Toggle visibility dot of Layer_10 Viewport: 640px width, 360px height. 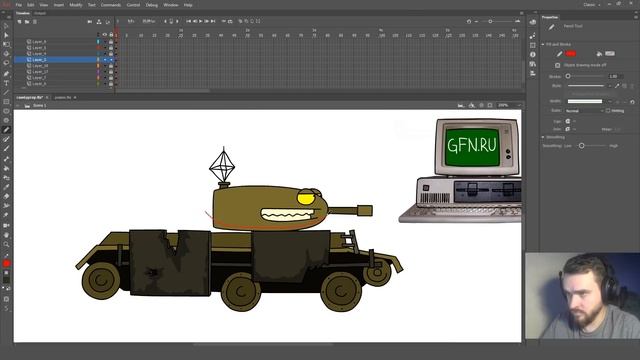[x=104, y=66]
